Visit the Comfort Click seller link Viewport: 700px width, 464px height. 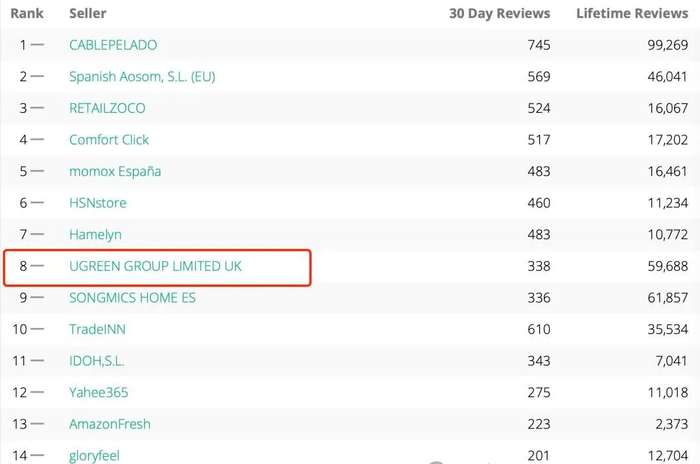(109, 140)
